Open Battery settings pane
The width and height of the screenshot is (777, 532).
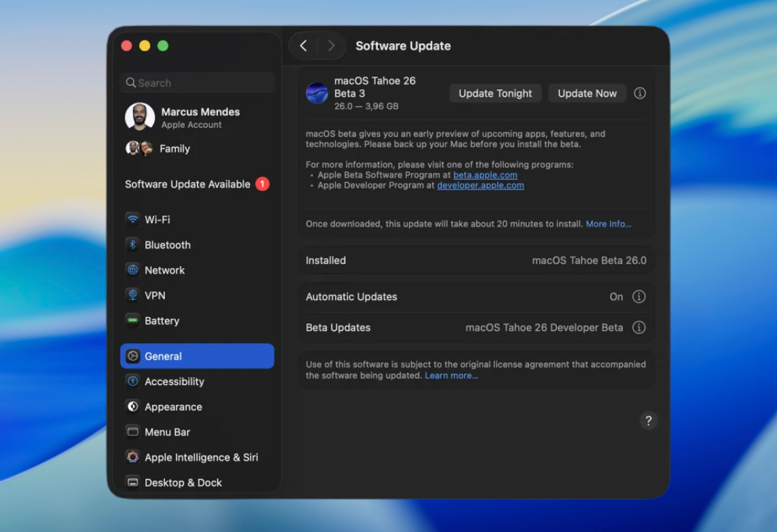[x=197, y=320]
